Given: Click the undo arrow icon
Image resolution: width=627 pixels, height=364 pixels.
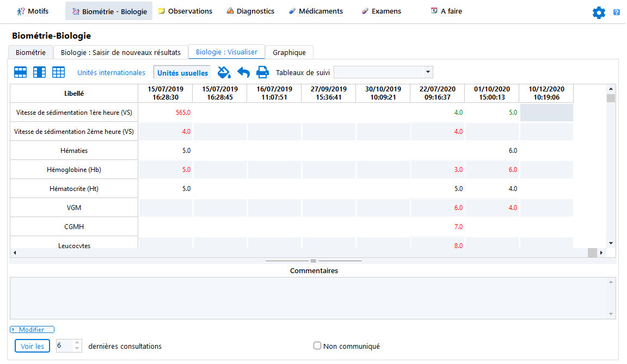Looking at the screenshot, I should (x=243, y=72).
